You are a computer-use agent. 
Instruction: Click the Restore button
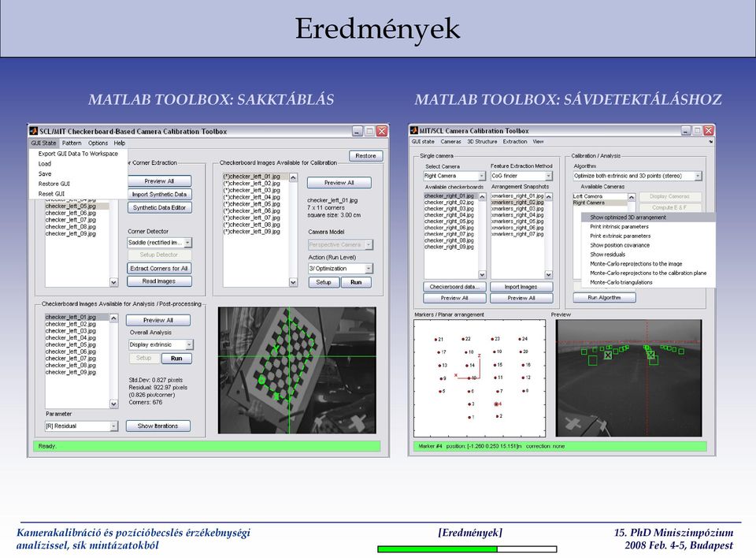tap(365, 155)
